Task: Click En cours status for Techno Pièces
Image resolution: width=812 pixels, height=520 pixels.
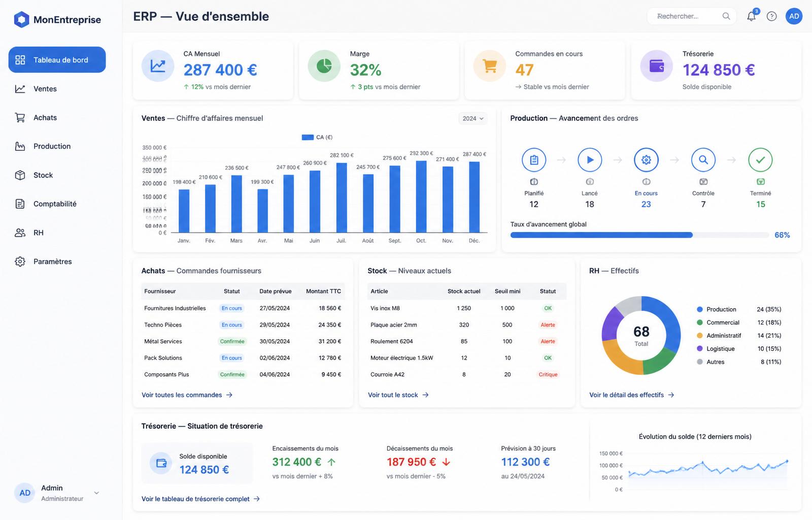Action: pyautogui.click(x=232, y=325)
